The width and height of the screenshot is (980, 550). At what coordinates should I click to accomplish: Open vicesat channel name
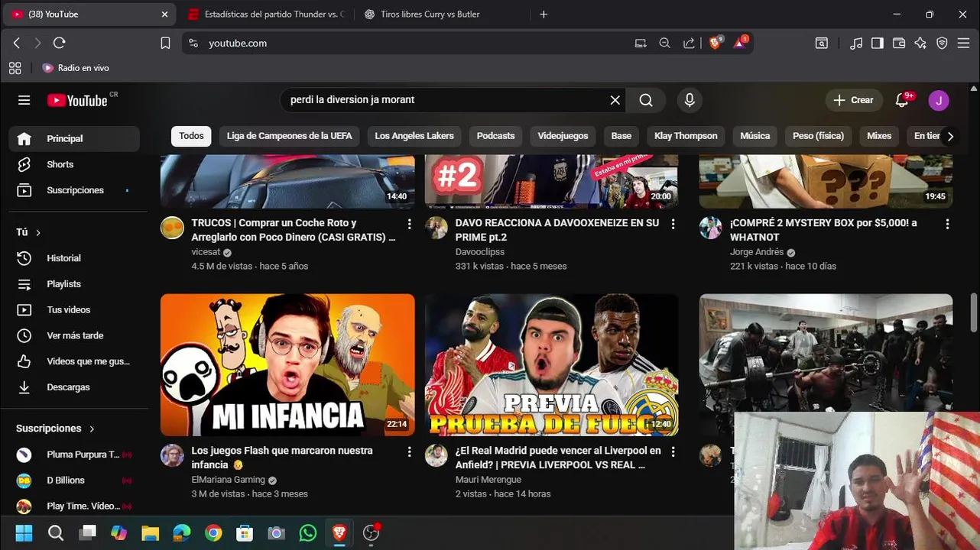coord(206,252)
